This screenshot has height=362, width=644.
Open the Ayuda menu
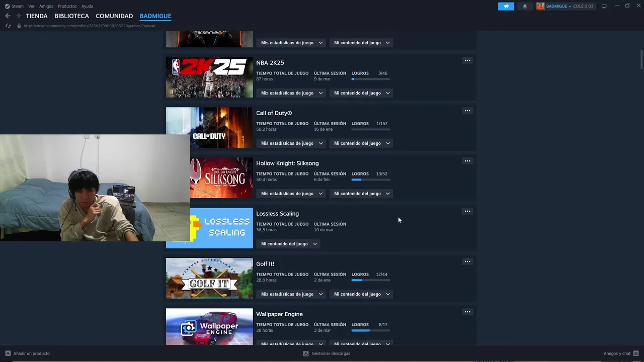click(x=87, y=6)
